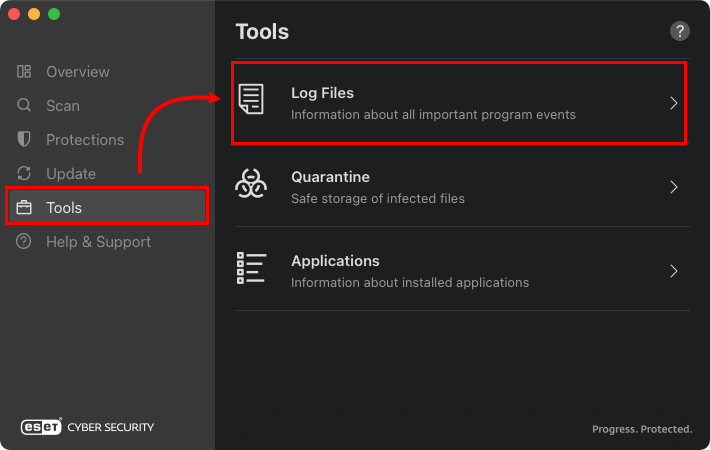Open Quarantine safe storage description

(x=377, y=198)
